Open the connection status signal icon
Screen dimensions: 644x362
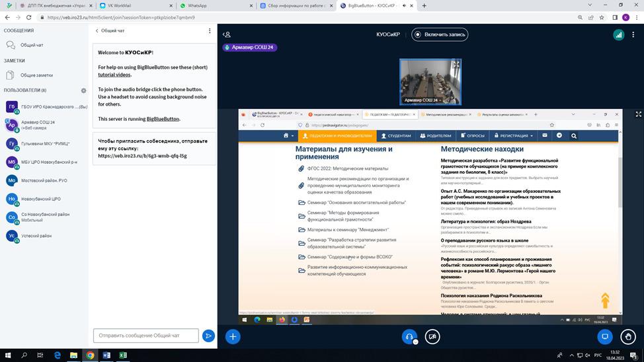tap(619, 35)
